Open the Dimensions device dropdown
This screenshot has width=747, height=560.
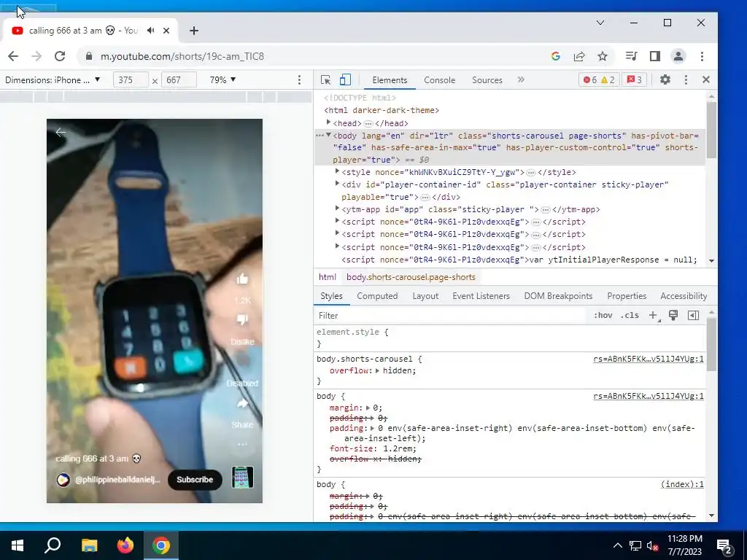point(53,80)
